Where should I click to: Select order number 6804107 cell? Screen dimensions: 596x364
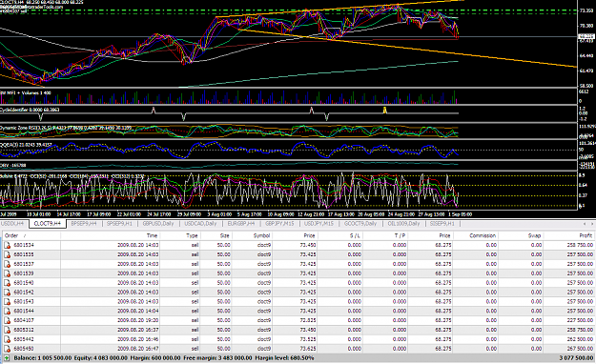[x=24, y=320]
